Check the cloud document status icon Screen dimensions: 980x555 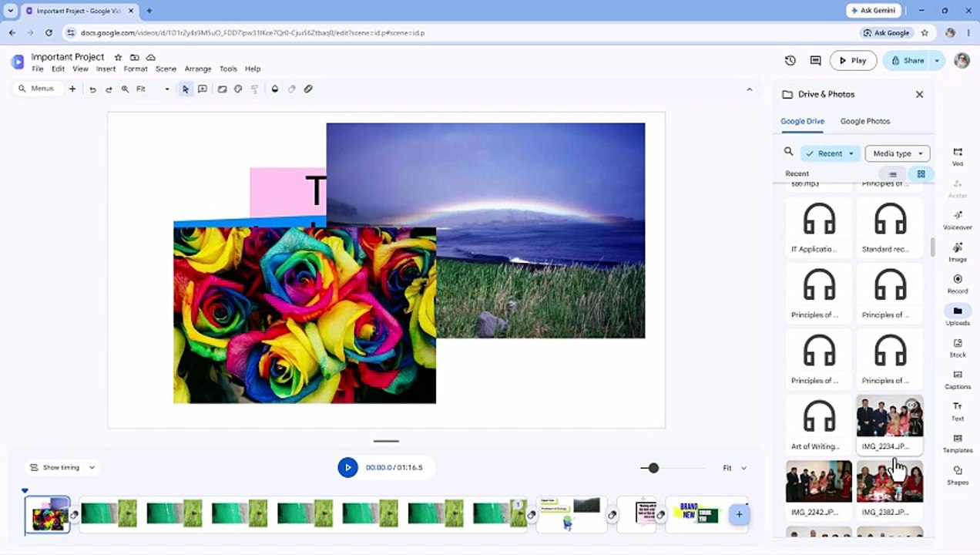(x=151, y=57)
